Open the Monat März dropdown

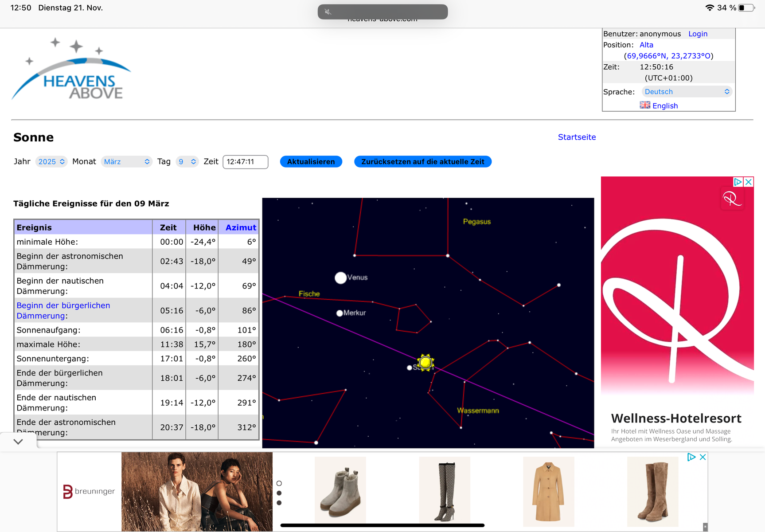(126, 162)
